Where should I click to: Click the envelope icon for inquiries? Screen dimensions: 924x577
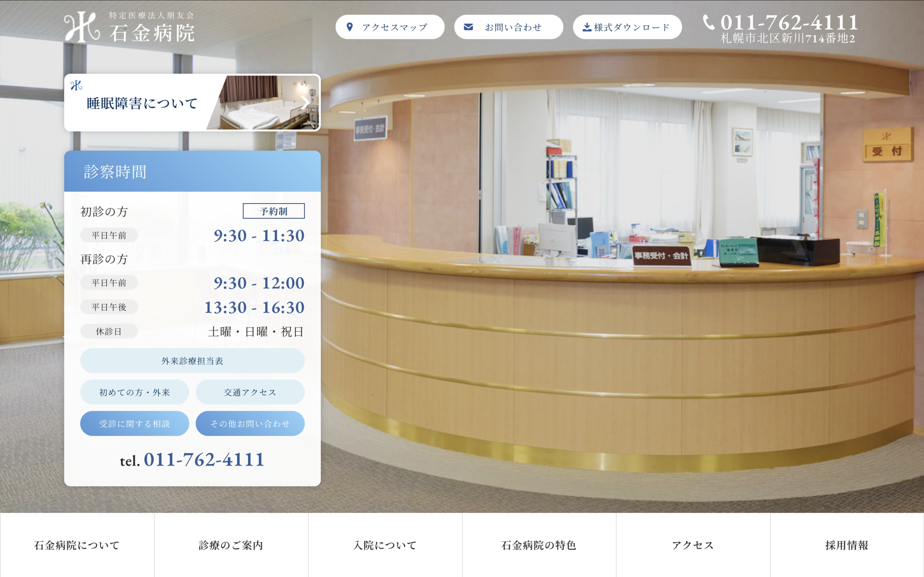[x=468, y=27]
